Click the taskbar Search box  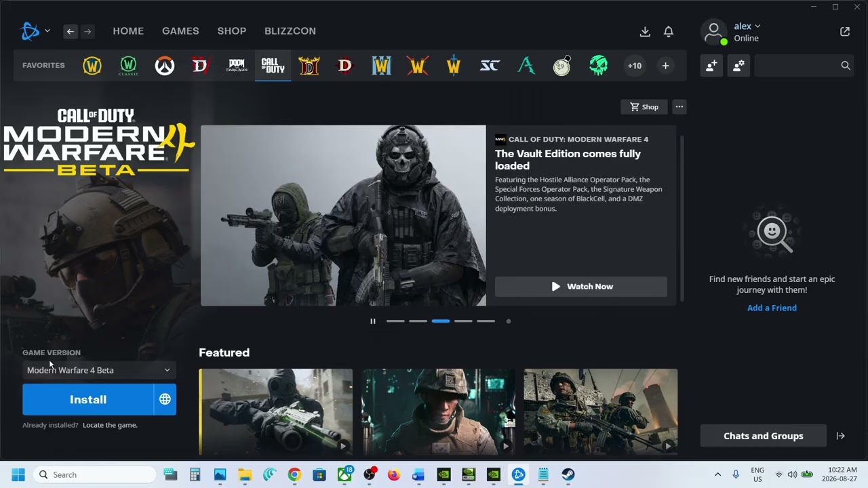95,474
